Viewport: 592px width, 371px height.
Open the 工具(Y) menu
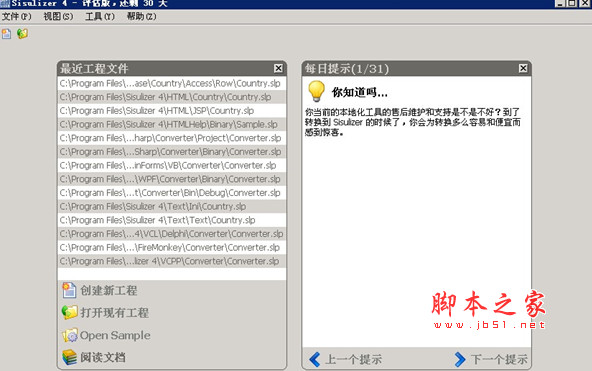pos(100,17)
